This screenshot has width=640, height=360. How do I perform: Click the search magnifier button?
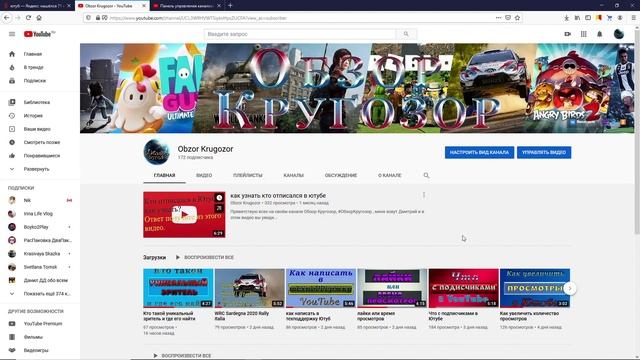406,34
